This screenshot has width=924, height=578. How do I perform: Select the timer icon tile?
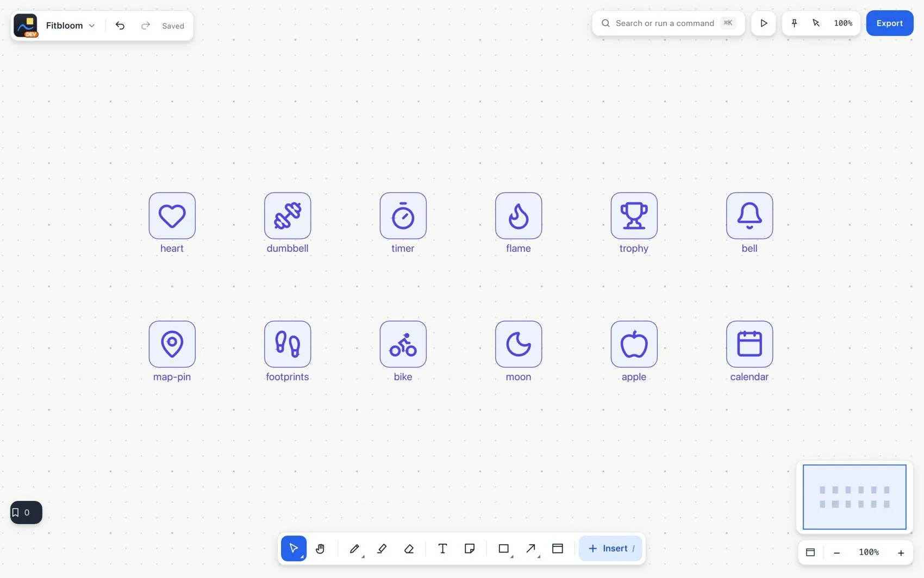coord(403,215)
